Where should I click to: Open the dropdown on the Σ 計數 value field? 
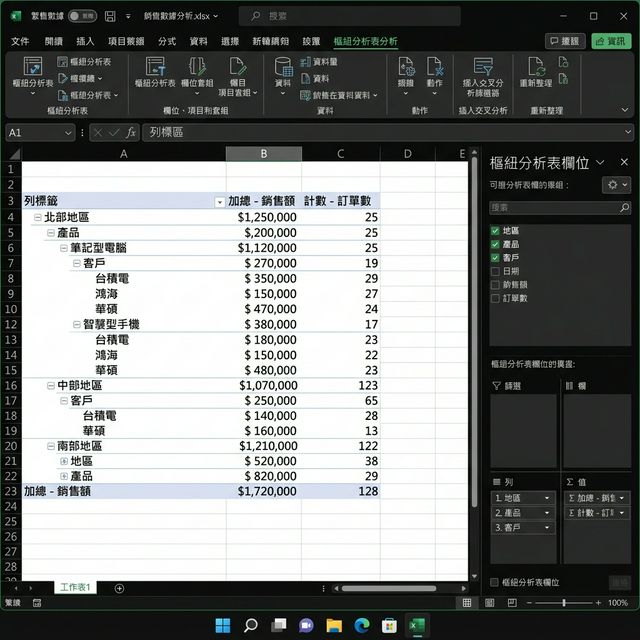coord(622,513)
